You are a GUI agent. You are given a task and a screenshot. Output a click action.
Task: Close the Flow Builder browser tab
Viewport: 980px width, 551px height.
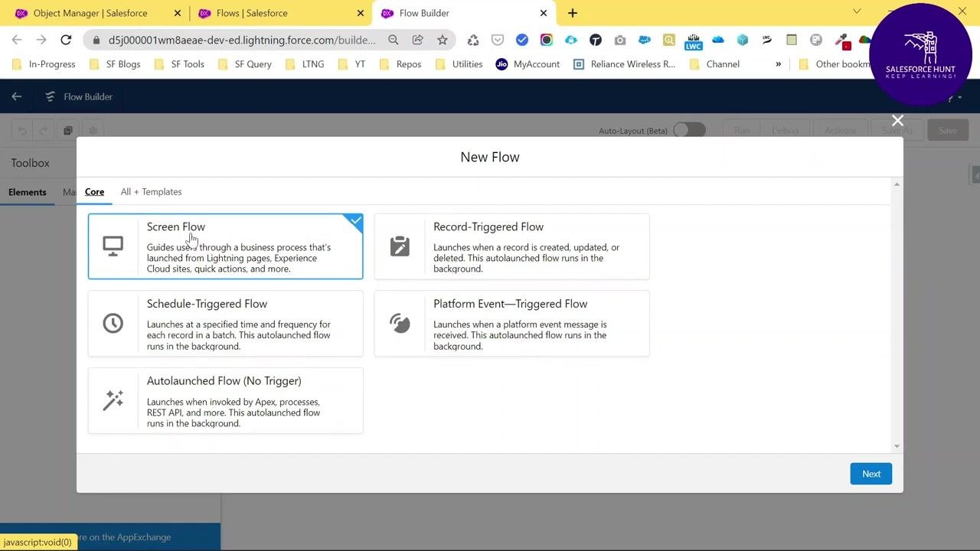coord(544,13)
